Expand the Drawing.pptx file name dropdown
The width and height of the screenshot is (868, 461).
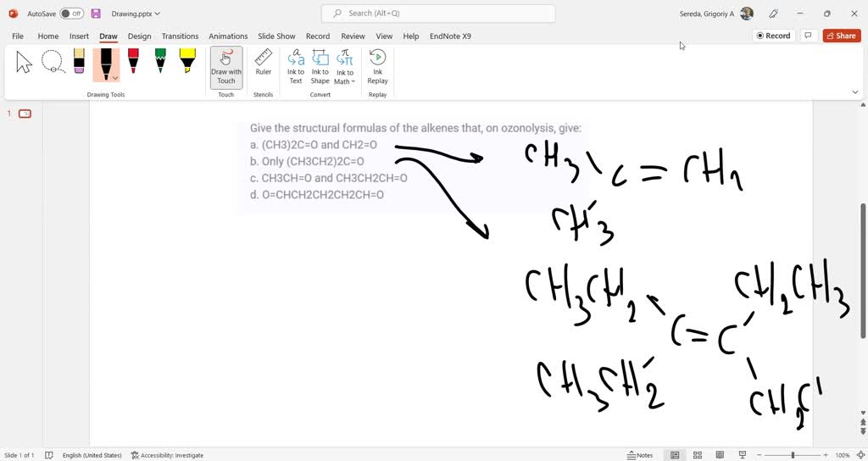(x=158, y=14)
